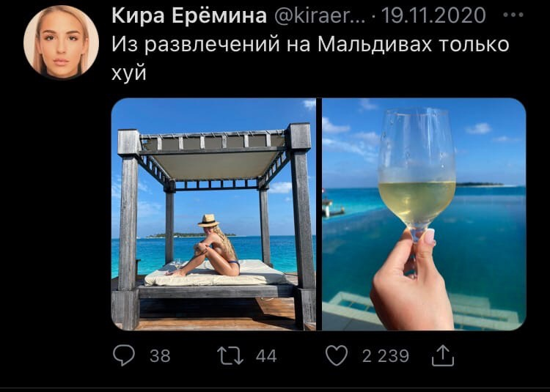Click the reply count 38
This screenshot has width=550, height=392.
[160, 356]
